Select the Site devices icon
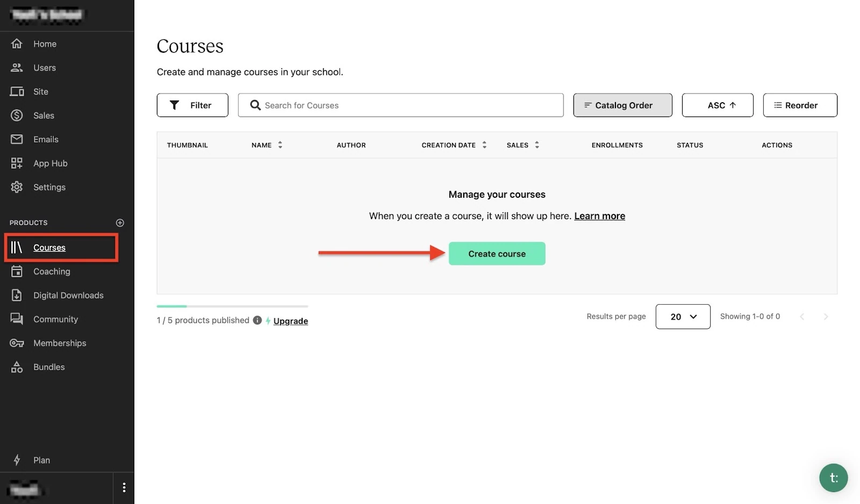Screen dimensions: 860x504 (x=17, y=91)
